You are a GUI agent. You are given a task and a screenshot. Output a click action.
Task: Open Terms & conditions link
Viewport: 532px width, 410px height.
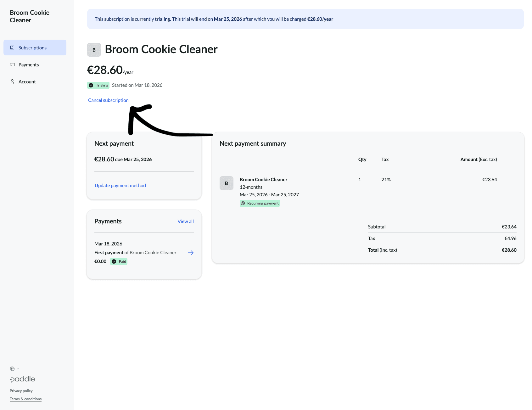[25, 399]
